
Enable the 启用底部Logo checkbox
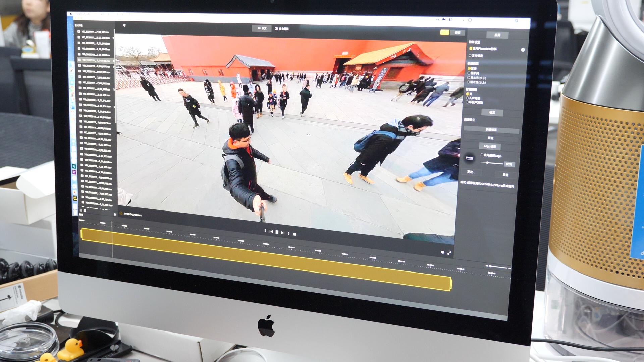482,155
